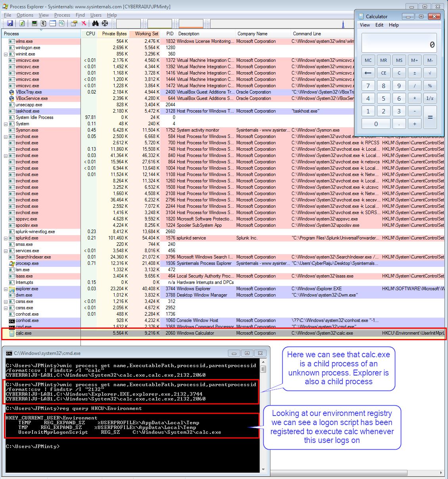Open the Options menu in Process Explorer
The width and height of the screenshot is (448, 479).
[x=25, y=15]
